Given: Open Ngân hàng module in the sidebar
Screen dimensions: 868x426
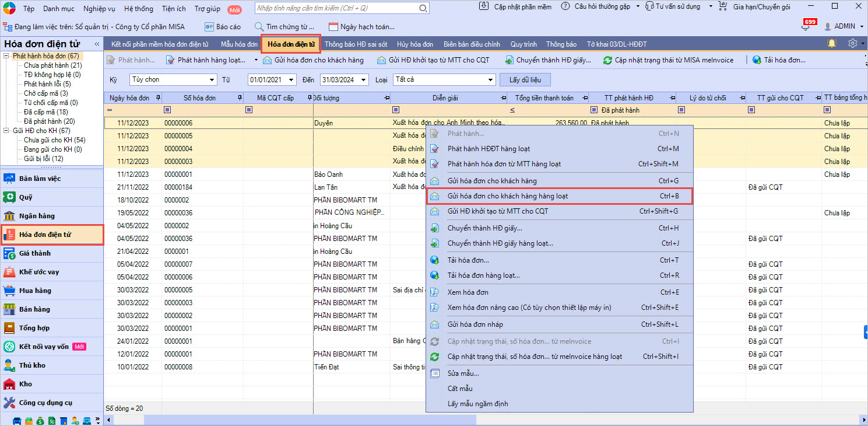Looking at the screenshot, I should click(x=36, y=216).
